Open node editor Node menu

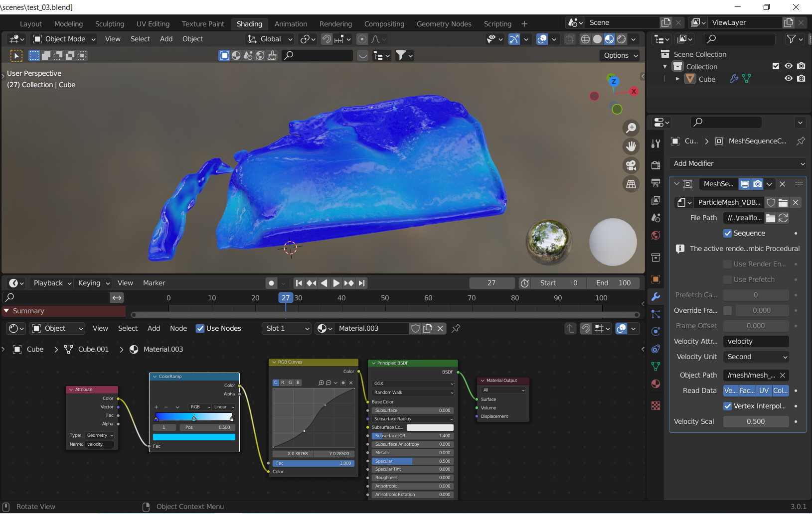pyautogui.click(x=178, y=328)
